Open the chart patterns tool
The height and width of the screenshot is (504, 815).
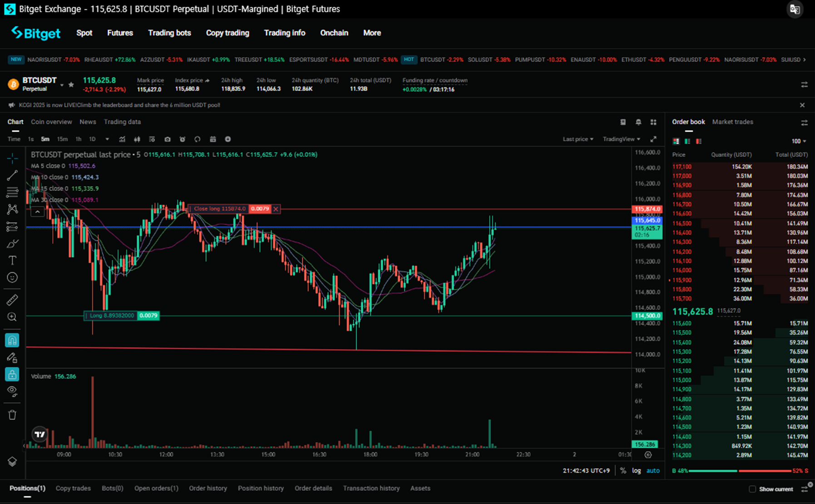coord(12,209)
